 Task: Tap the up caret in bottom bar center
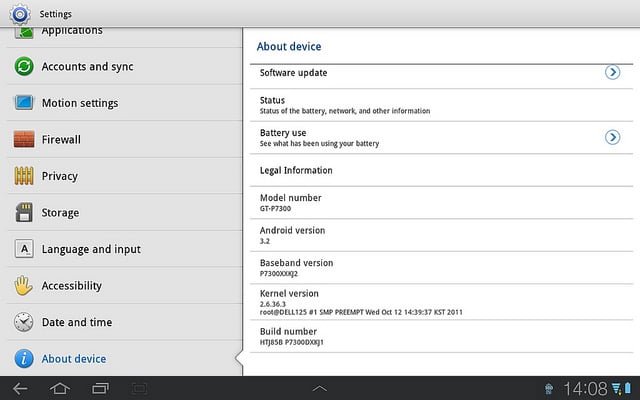pos(320,389)
